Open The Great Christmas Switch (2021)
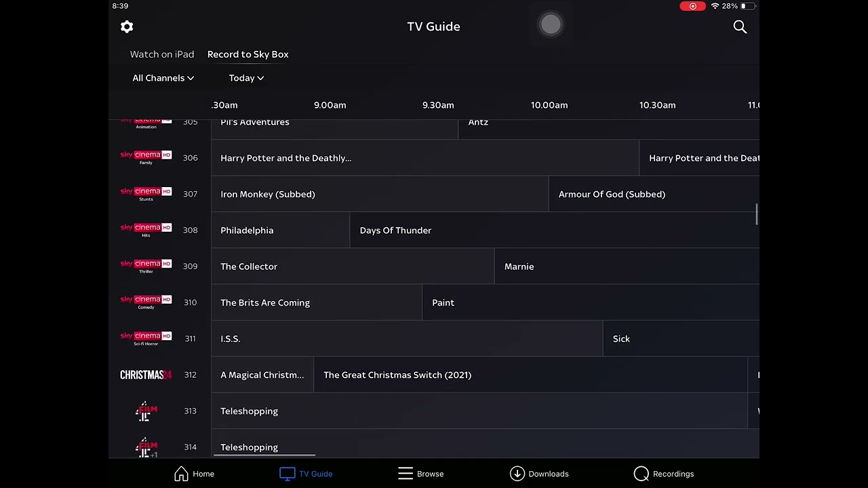868x488 pixels. [530, 375]
